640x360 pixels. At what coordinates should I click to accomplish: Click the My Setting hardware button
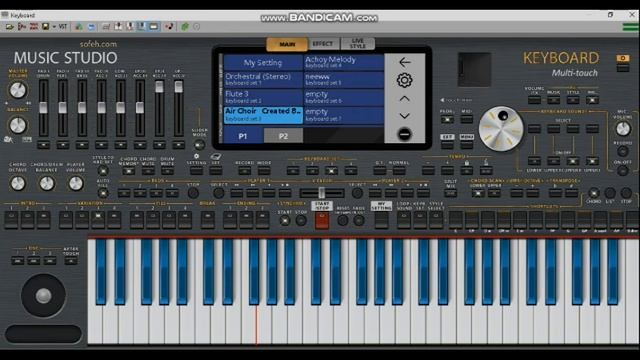(381, 220)
